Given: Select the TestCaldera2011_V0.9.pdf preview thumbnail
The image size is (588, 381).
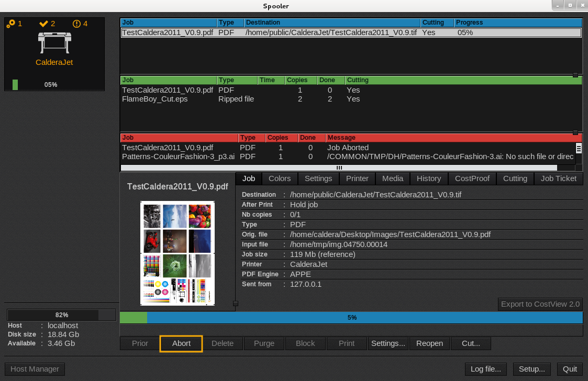Looking at the screenshot, I should 178,253.
